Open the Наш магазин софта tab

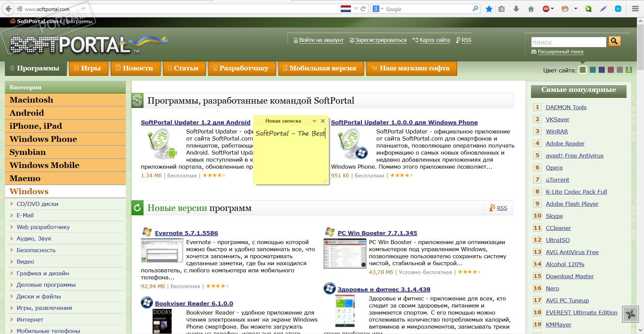(412, 68)
